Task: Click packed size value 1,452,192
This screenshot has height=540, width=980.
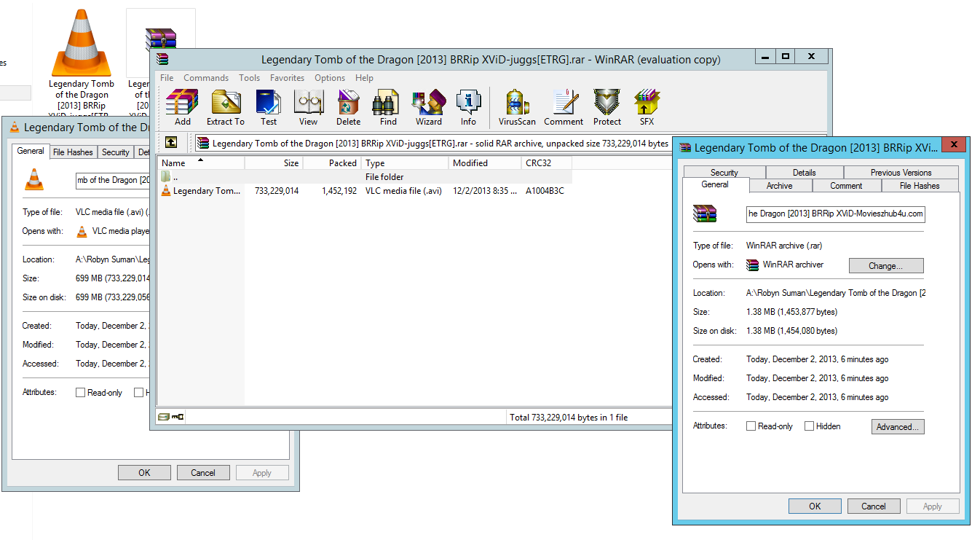Action: tap(339, 191)
